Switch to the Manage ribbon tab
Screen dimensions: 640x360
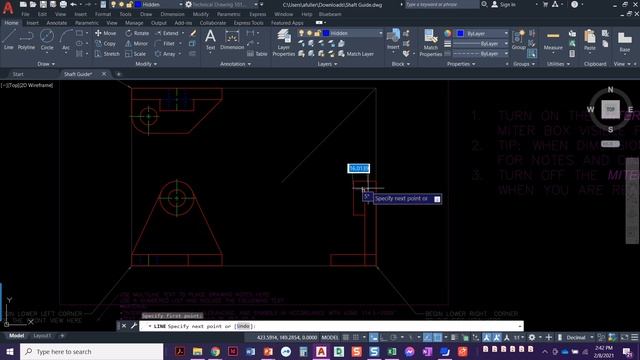click(134, 23)
